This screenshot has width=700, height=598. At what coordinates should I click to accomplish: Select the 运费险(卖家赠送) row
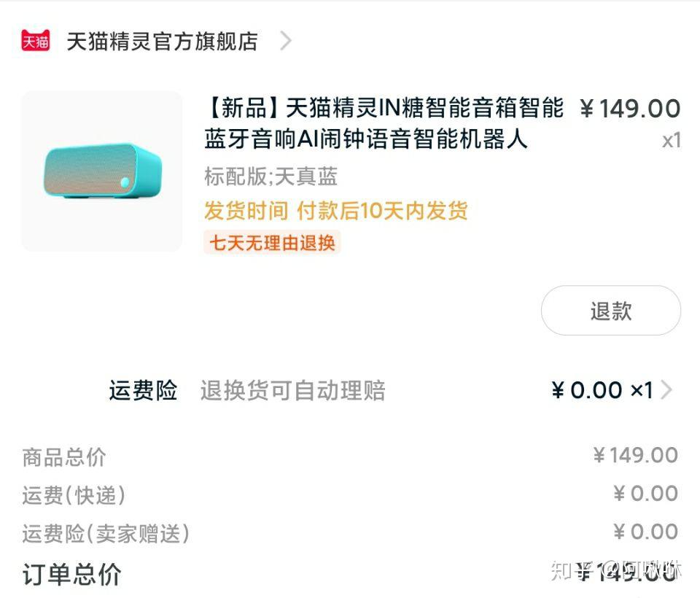tap(351, 533)
